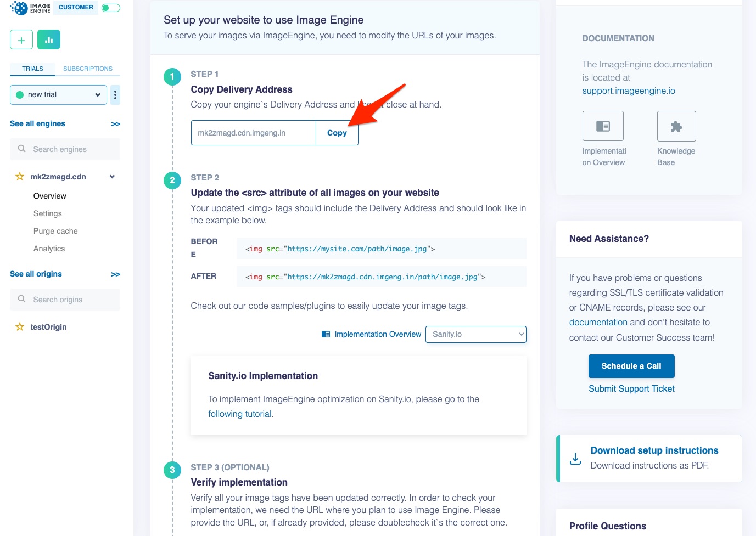Click the Implementation Overview documentation icon
The width and height of the screenshot is (756, 536).
603,126
